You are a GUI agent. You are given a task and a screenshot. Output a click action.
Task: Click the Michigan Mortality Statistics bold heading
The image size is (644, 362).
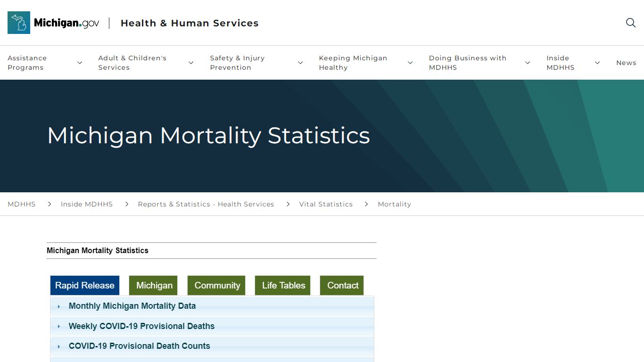coord(98,251)
